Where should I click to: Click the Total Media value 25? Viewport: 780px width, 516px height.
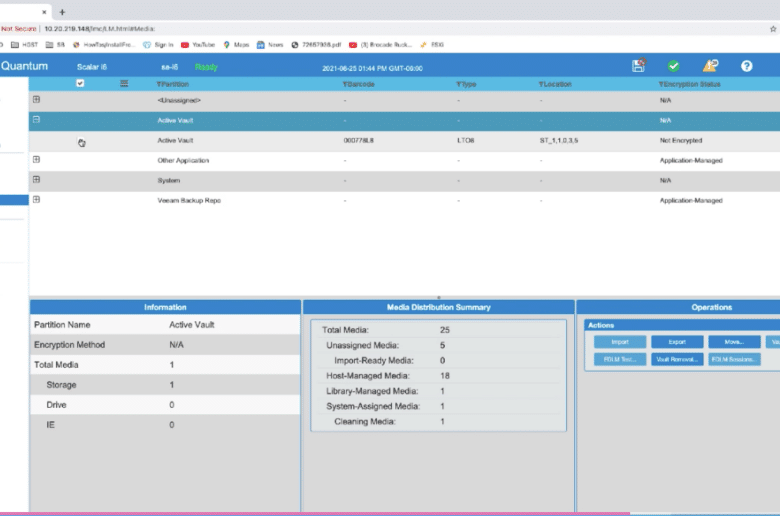pyautogui.click(x=445, y=330)
